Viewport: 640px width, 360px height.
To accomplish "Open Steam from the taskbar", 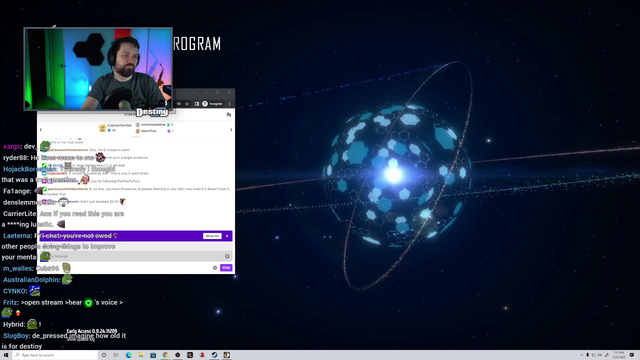I will tap(214, 355).
